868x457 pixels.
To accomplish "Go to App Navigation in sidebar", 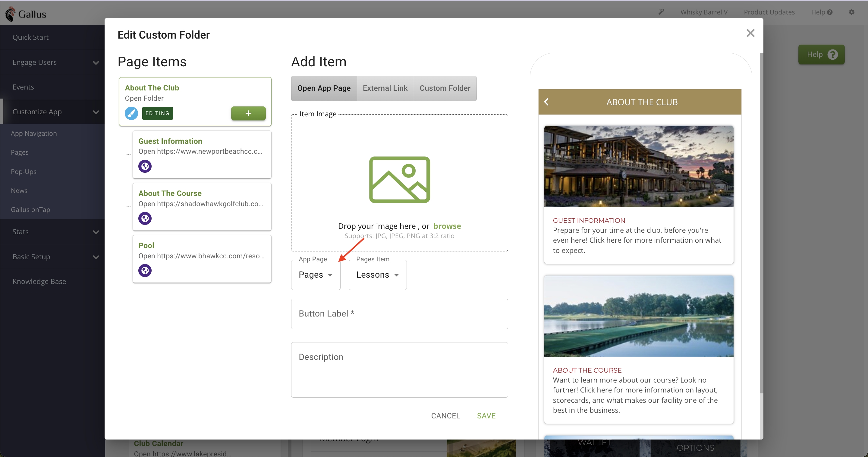I will [x=34, y=134].
